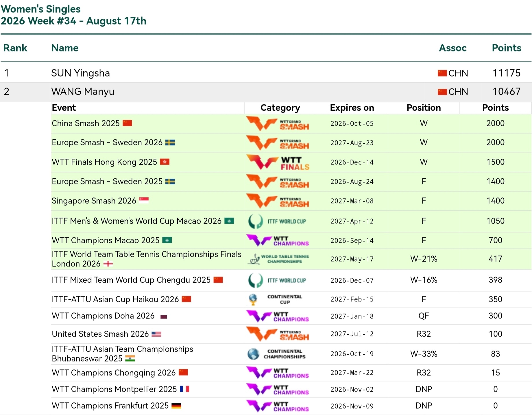The height and width of the screenshot is (415, 532).
Task: Click the WTT Champions logo for Doha 2026
Action: point(278,316)
